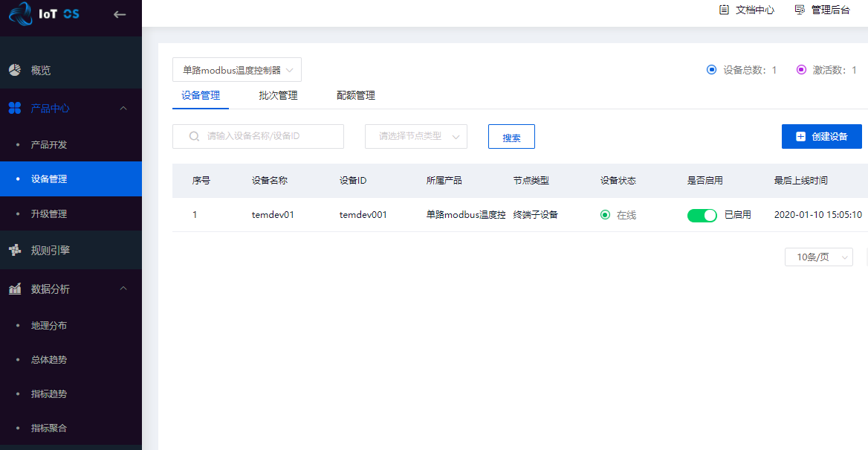Click the 创建设备 button
Image resolution: width=868 pixels, height=450 pixels.
tap(821, 136)
